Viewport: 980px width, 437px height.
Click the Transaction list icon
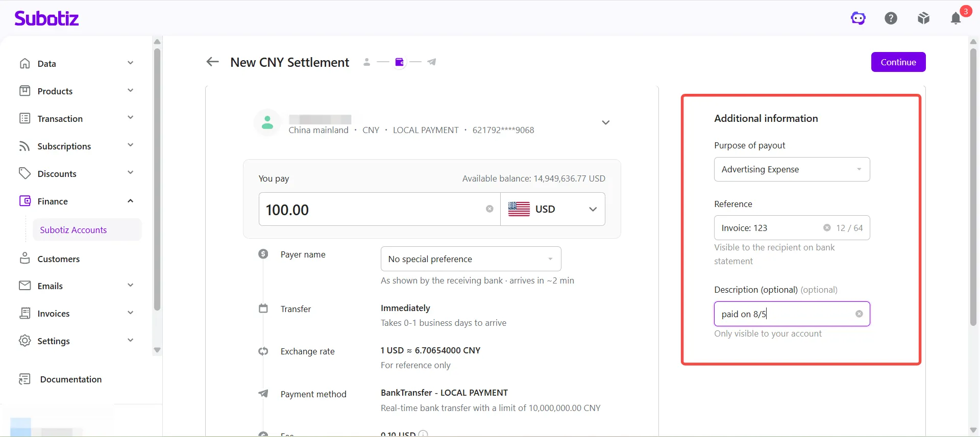tap(24, 118)
